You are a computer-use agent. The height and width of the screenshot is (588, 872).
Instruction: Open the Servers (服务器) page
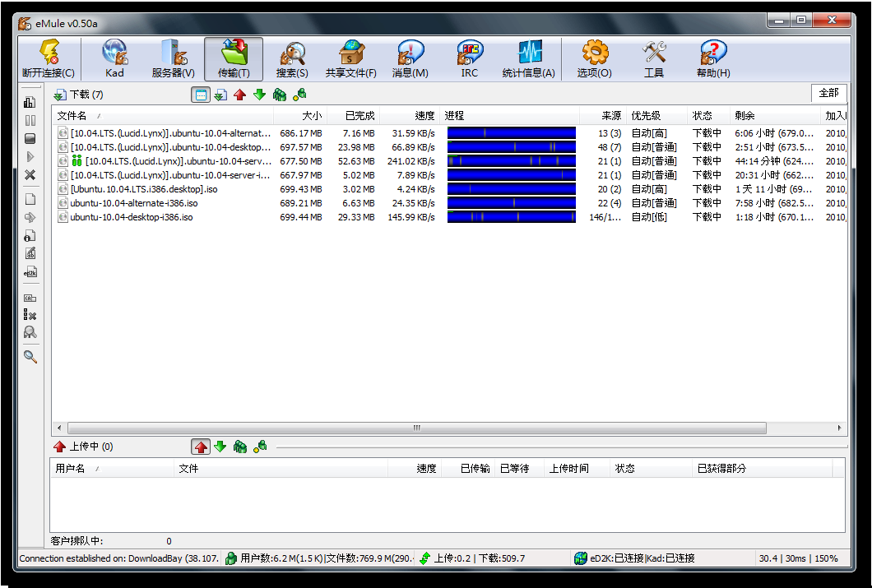pyautogui.click(x=174, y=59)
